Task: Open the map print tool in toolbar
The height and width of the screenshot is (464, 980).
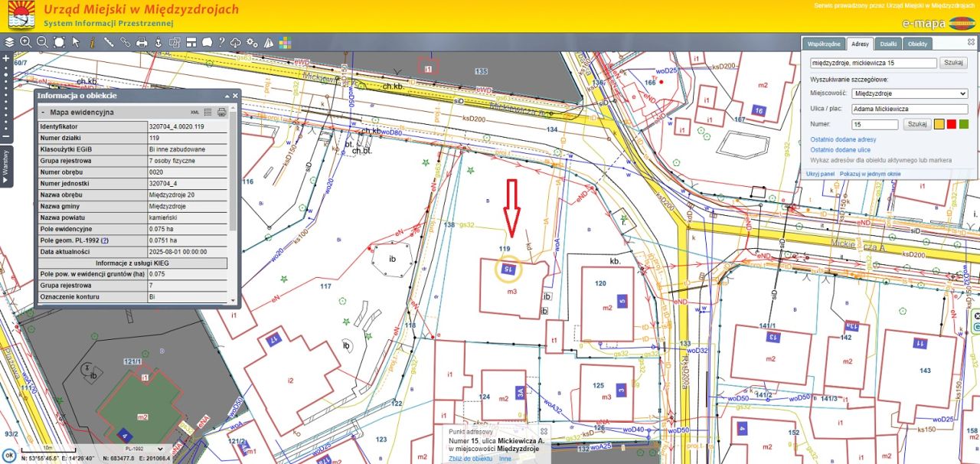Action: pyautogui.click(x=142, y=42)
